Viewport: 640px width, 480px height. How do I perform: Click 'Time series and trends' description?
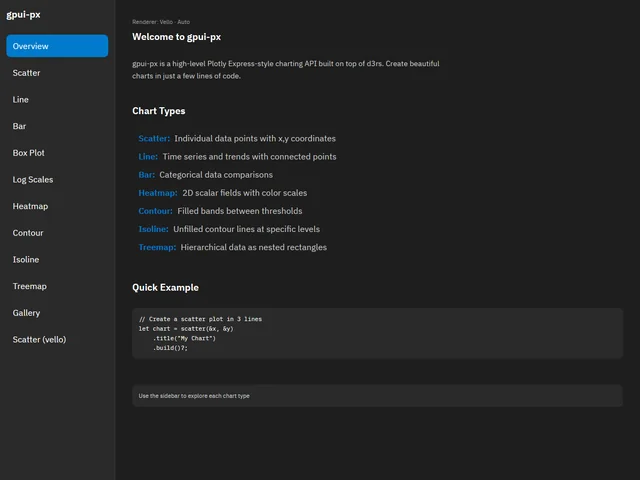click(249, 156)
